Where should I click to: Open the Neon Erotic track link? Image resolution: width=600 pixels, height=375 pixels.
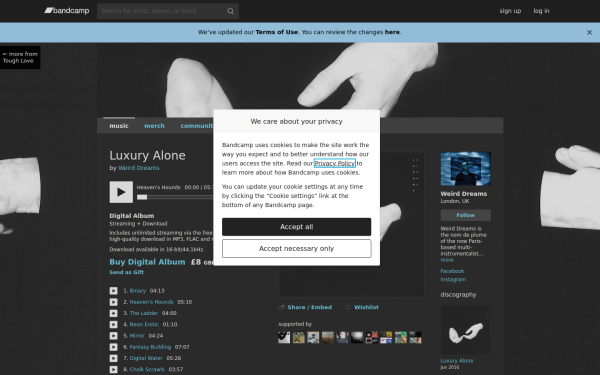(144, 324)
